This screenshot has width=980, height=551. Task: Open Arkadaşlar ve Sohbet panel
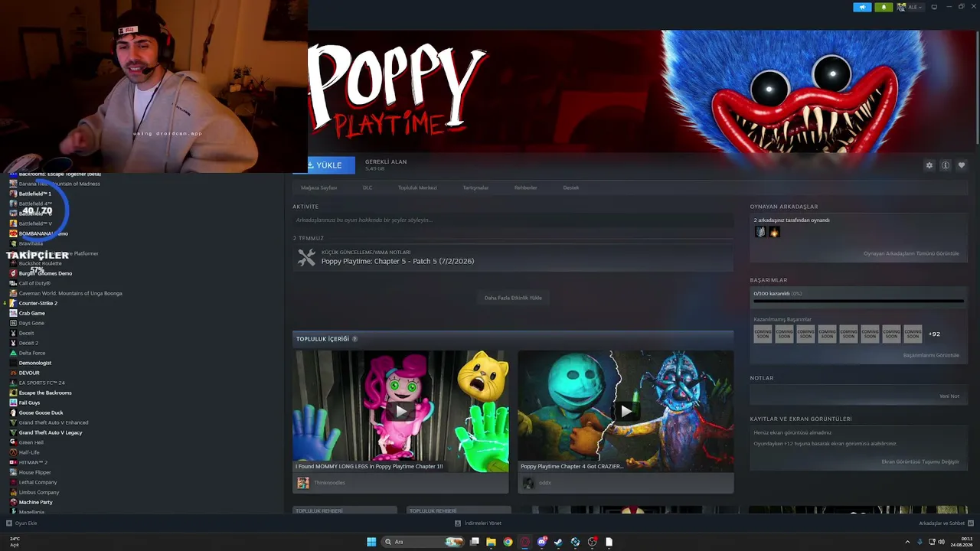click(x=946, y=523)
